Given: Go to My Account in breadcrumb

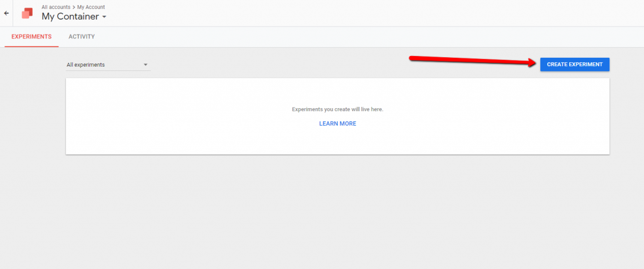Looking at the screenshot, I should (x=91, y=7).
